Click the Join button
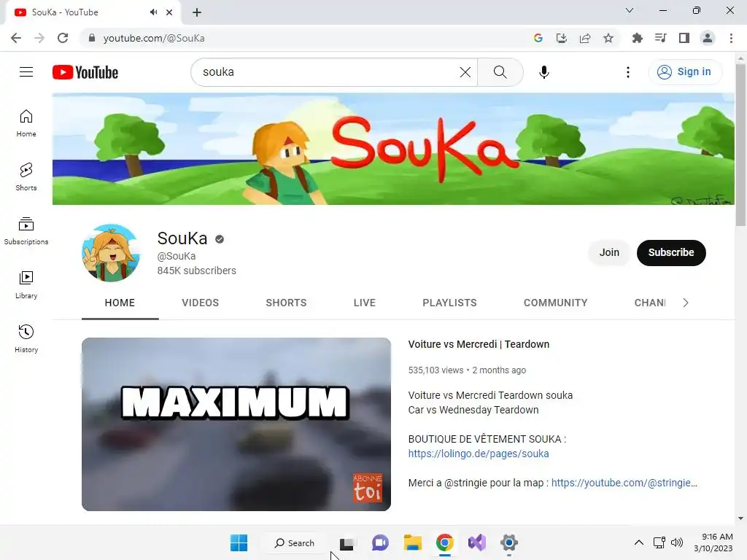 tap(609, 252)
